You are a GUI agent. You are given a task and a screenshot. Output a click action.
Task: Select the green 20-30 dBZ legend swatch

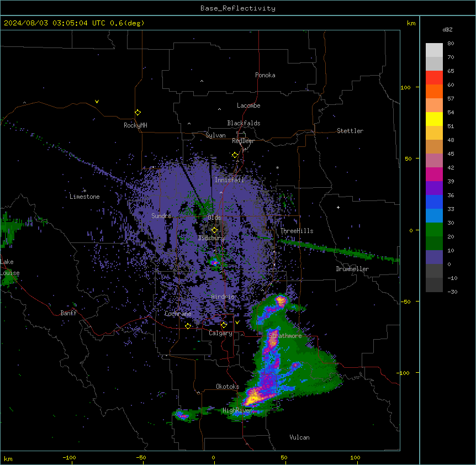coord(434,230)
